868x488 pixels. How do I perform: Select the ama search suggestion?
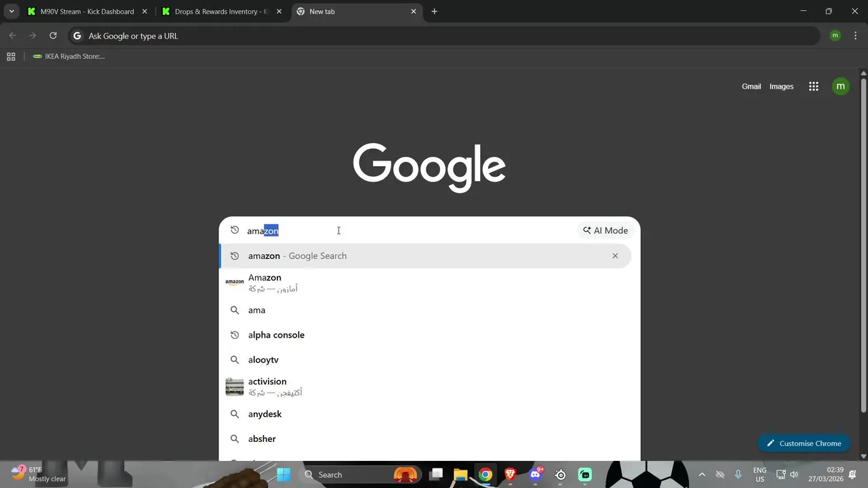click(x=425, y=310)
